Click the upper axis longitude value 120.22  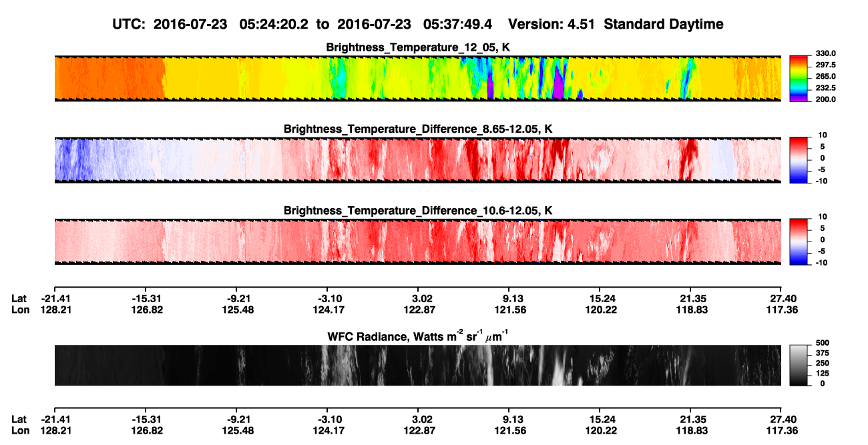coord(602,310)
